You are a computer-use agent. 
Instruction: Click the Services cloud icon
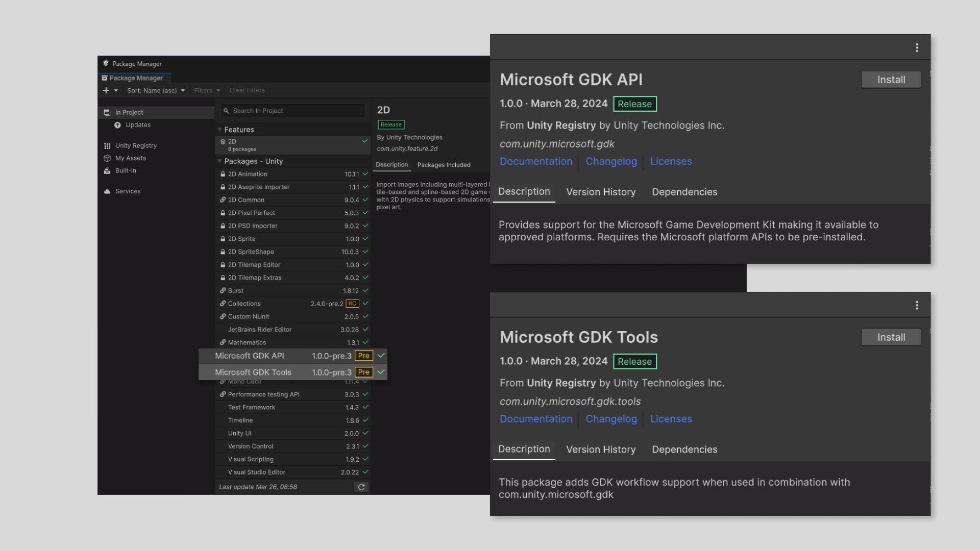(x=107, y=191)
